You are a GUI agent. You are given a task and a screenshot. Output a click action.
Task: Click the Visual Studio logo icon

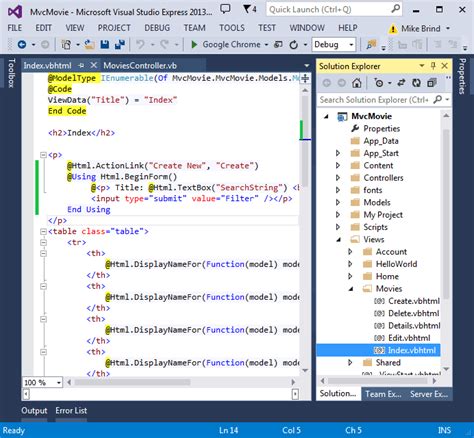click(x=15, y=12)
